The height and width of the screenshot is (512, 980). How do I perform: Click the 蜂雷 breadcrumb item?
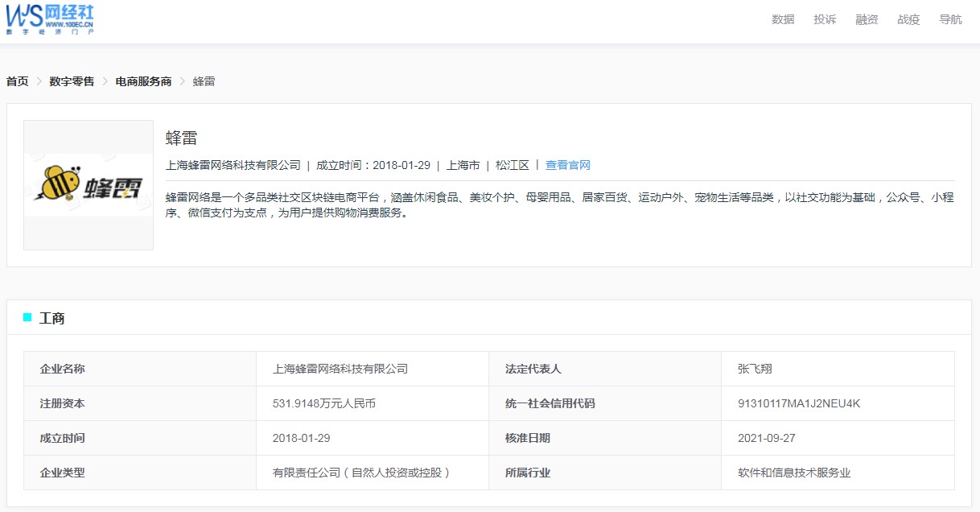pos(204,81)
